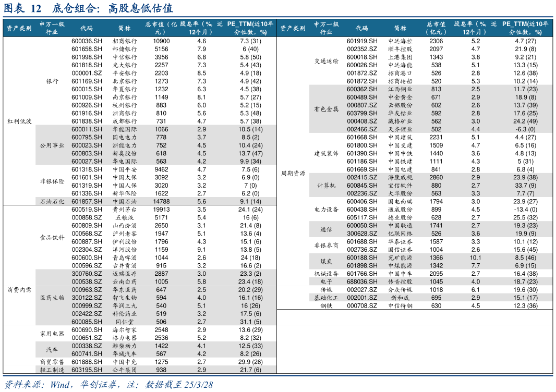Click stock code 000708.SZ cell
This screenshot has height=392, width=556.
tap(362, 306)
